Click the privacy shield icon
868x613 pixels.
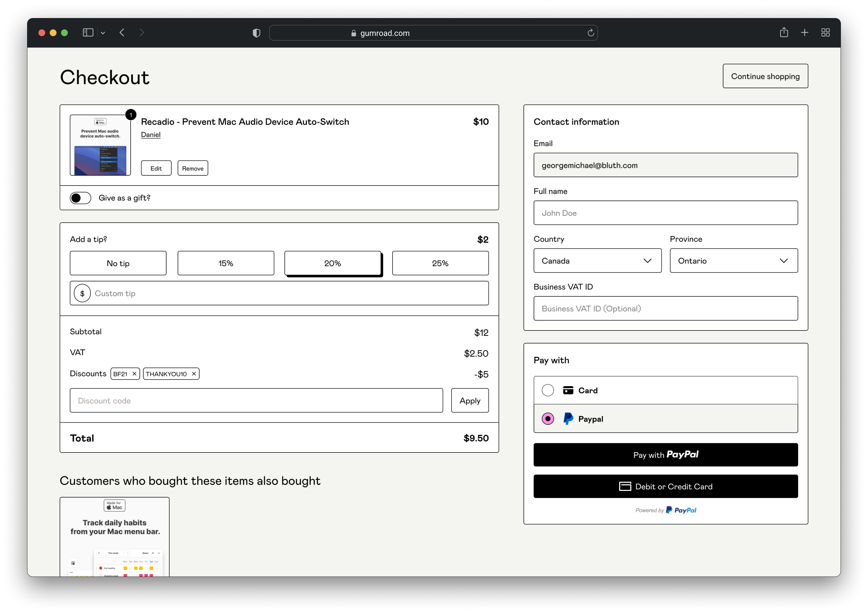[x=256, y=33]
